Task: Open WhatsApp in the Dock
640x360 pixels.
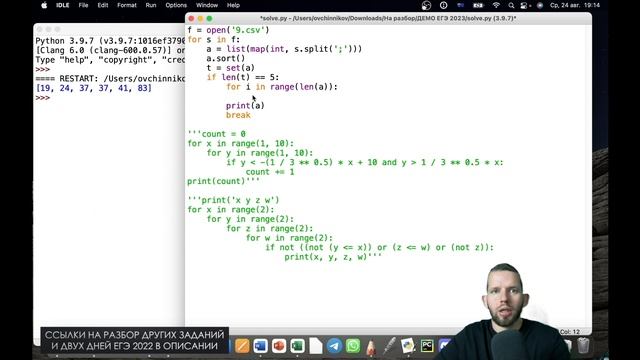Action: [x=353, y=346]
